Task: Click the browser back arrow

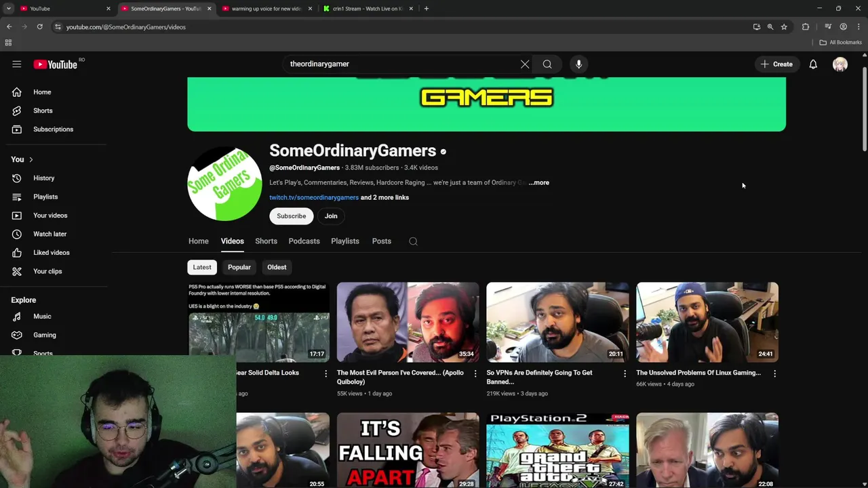Action: pyautogui.click(x=9, y=27)
